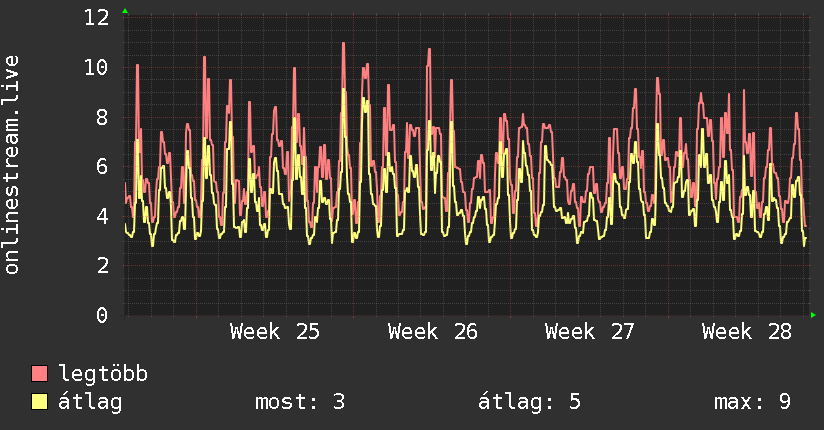This screenshot has width=824, height=430.
Task: Click the green arrow ending the x-axis
Action: pos(813,315)
